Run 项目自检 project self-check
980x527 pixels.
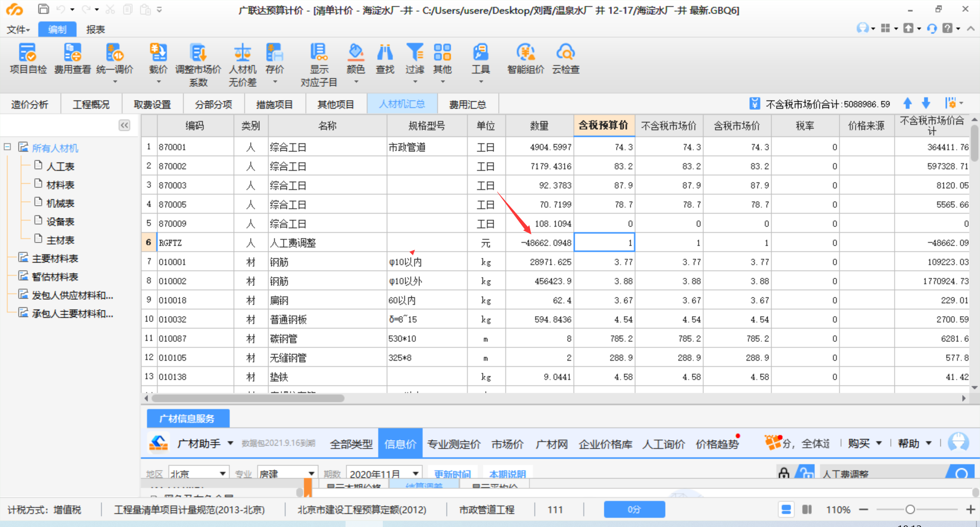[x=28, y=59]
